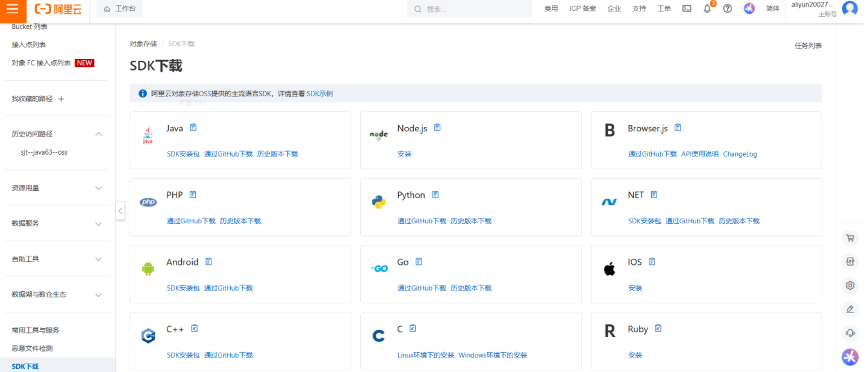Viewport: 868px width, 372px height.
Task: Select 接入点列表 in sidebar
Action: (x=29, y=45)
